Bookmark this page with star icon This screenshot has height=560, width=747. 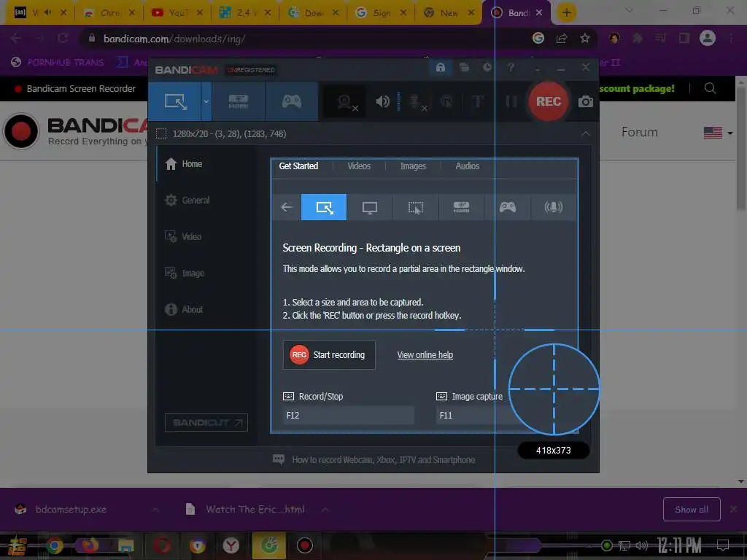tap(585, 39)
